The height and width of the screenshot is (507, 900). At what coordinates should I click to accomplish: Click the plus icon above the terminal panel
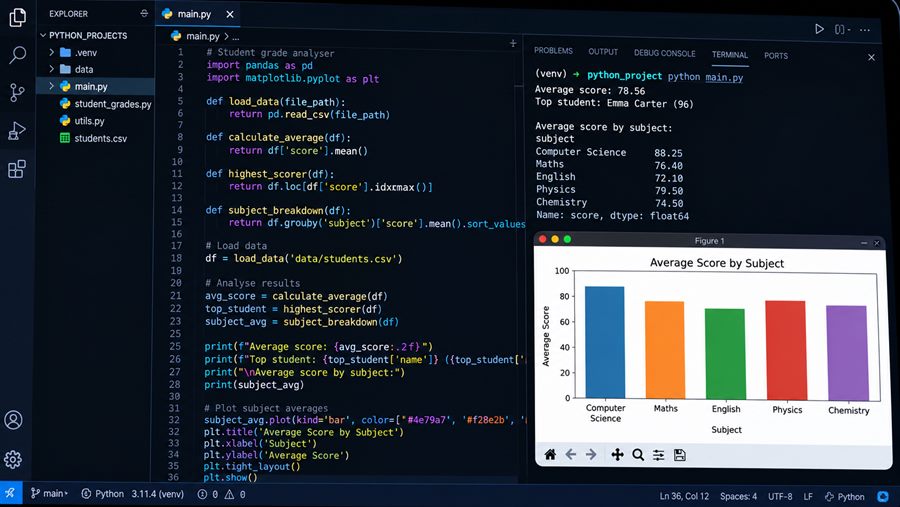pyautogui.click(x=513, y=43)
